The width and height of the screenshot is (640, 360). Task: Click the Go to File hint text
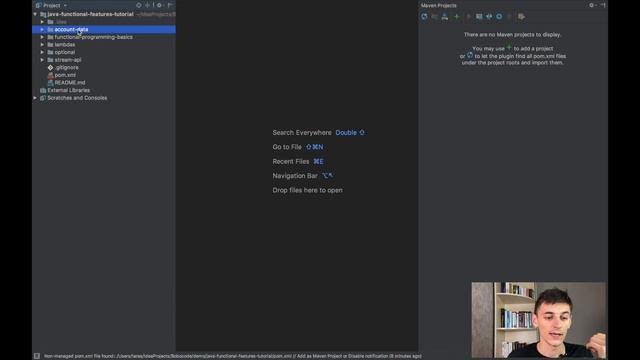pos(287,147)
